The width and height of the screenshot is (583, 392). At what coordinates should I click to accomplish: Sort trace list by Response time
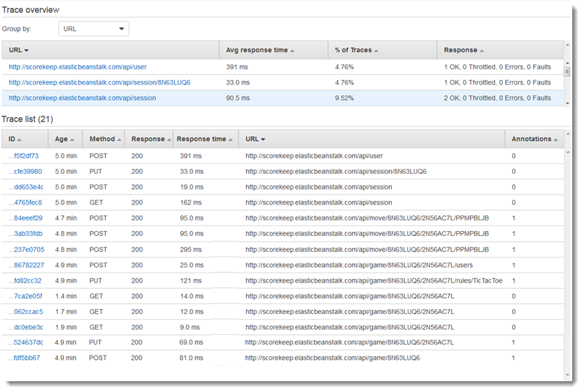point(205,139)
